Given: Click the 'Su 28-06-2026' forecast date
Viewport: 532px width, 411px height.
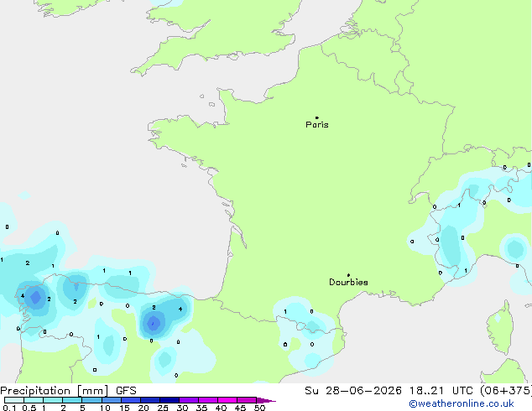Looking at the screenshot, I should [353, 391].
